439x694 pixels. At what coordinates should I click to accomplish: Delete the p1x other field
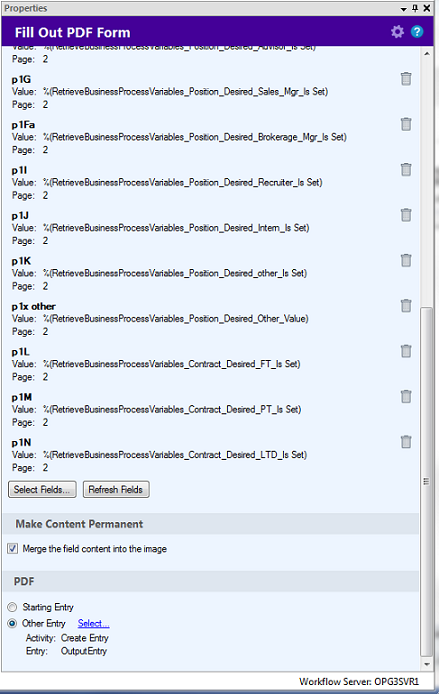[x=406, y=306]
